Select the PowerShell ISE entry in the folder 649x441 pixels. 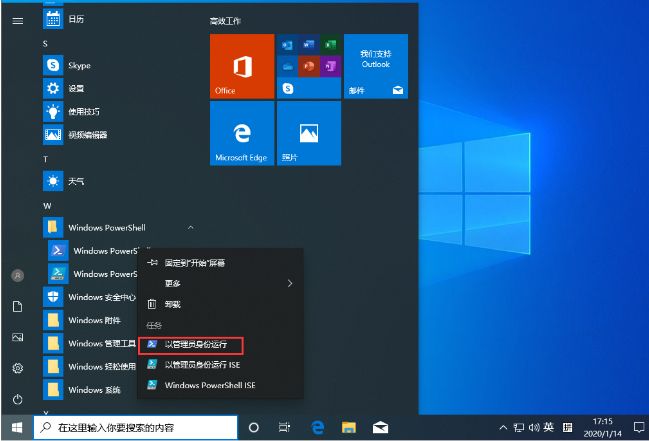(x=93, y=274)
